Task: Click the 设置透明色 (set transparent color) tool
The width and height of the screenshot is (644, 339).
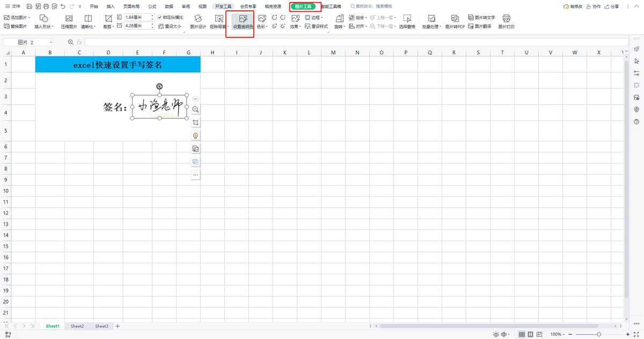Action: (243, 21)
